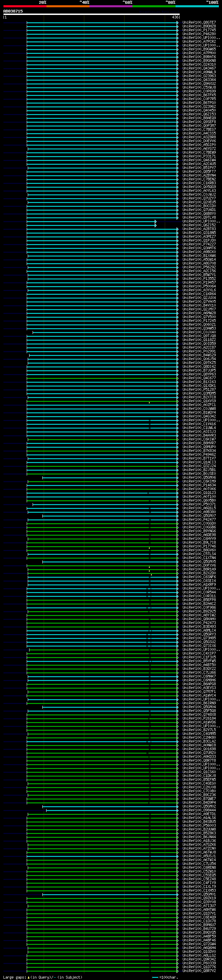Open UniRef100_C7BEG7 hit

pos(199,130)
